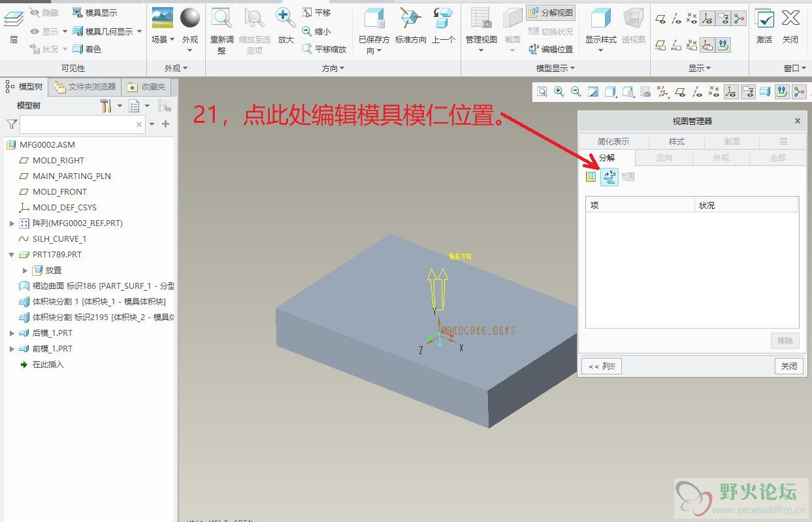Open the 层 (Layers) tool in the ribbon

(x=13, y=26)
